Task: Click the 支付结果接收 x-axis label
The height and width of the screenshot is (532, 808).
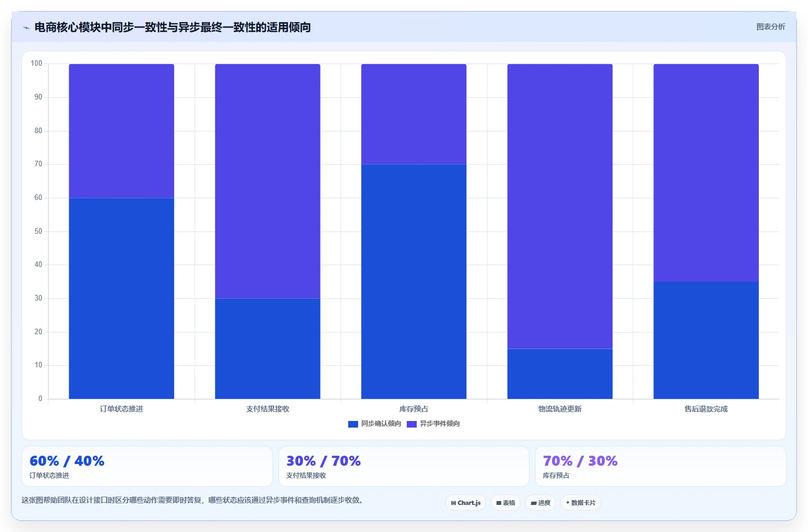Action: 267,409
